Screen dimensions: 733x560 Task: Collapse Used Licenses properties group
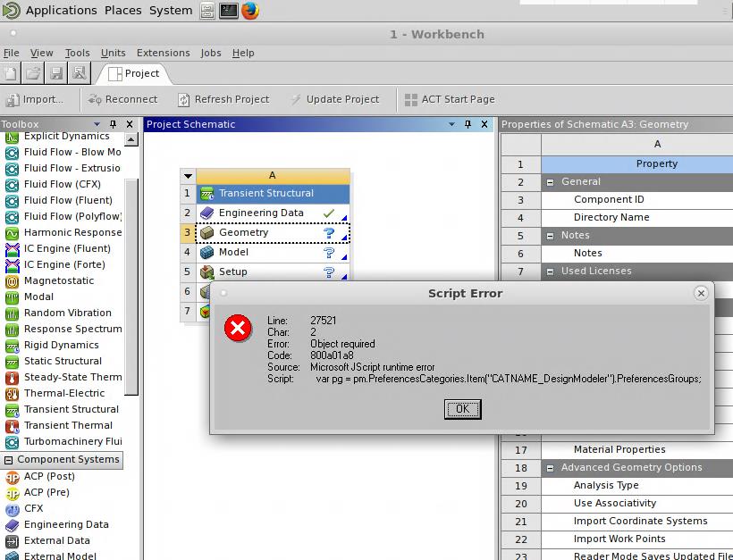pos(551,272)
